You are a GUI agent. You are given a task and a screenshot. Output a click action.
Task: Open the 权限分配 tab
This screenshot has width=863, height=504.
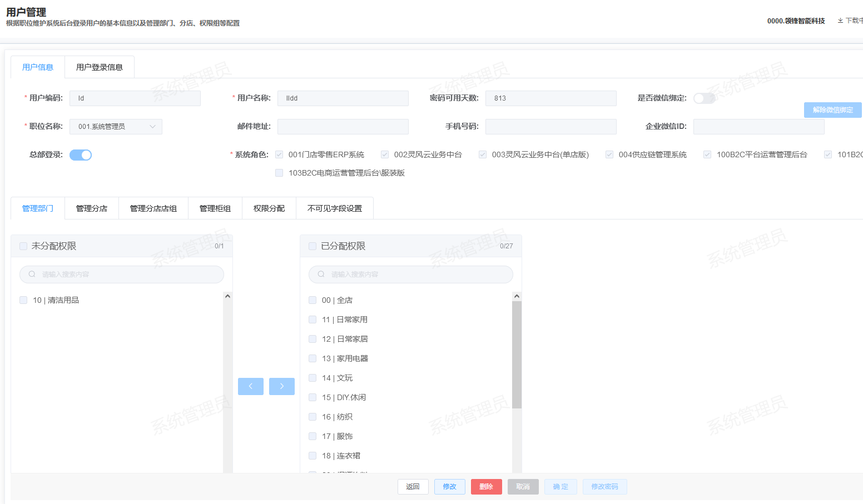[x=269, y=208]
